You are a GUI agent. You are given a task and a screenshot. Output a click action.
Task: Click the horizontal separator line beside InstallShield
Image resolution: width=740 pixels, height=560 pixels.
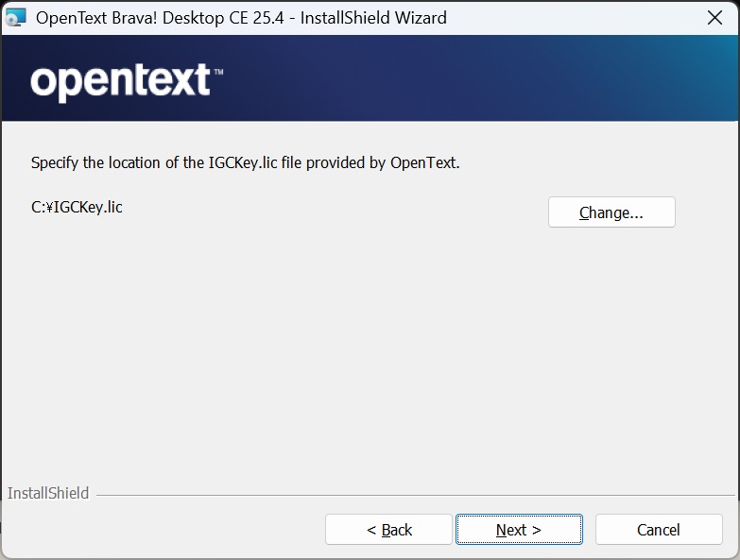pos(416,494)
